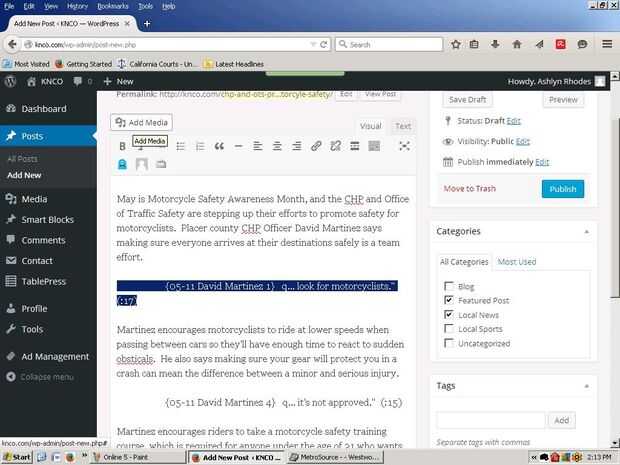The image size is (620, 465).
Task: Insert a horizontal line
Action: click(x=238, y=146)
